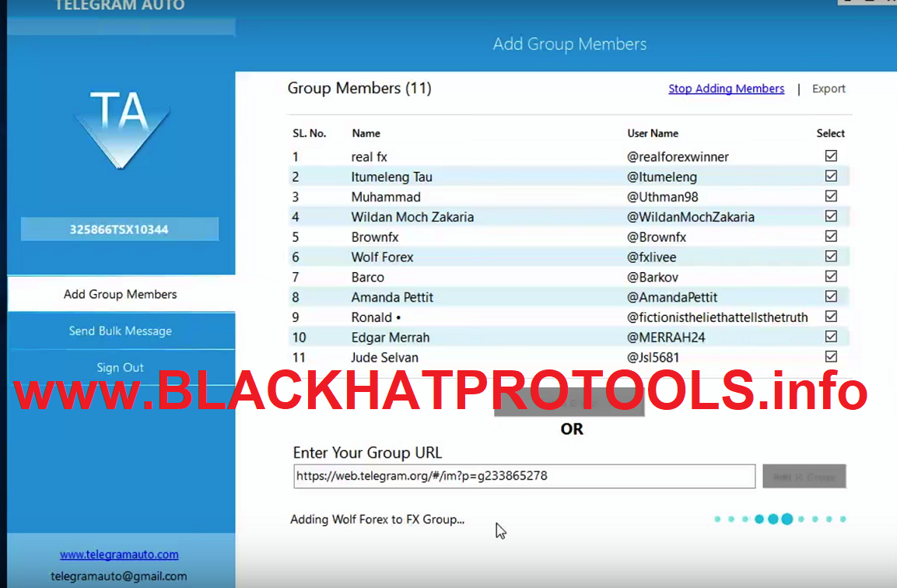Image resolution: width=897 pixels, height=588 pixels.
Task: Click the @Barkov username
Action: click(653, 277)
